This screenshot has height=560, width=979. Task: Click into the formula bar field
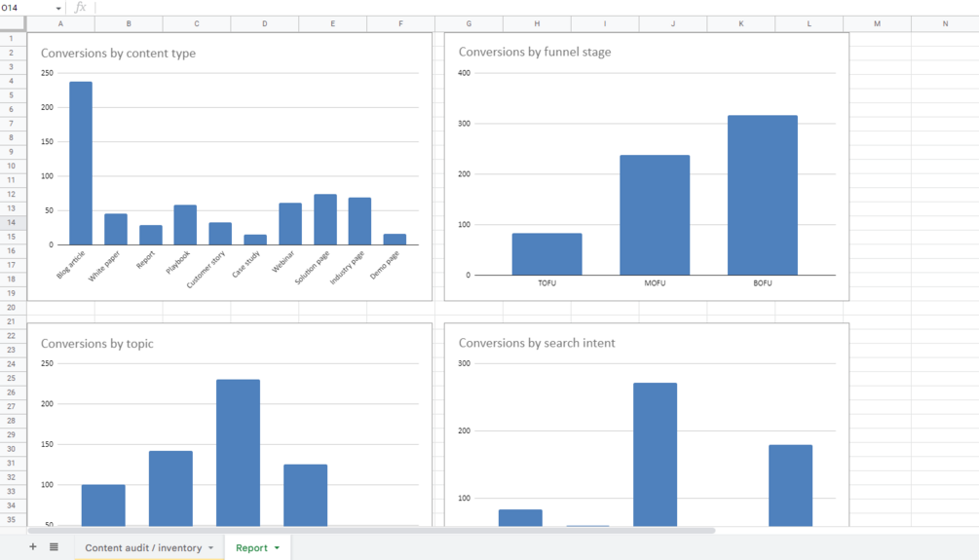(537, 8)
